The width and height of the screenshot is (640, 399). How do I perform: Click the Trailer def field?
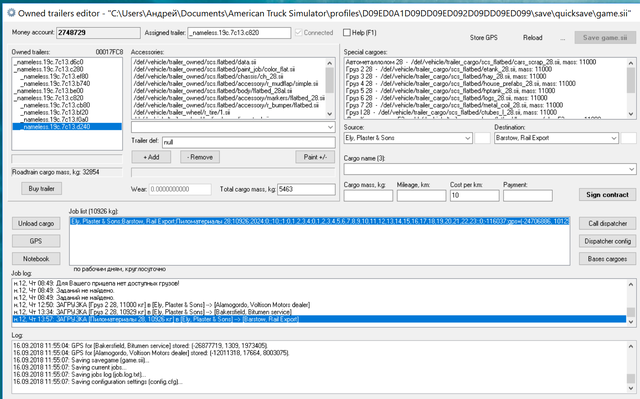click(x=249, y=142)
